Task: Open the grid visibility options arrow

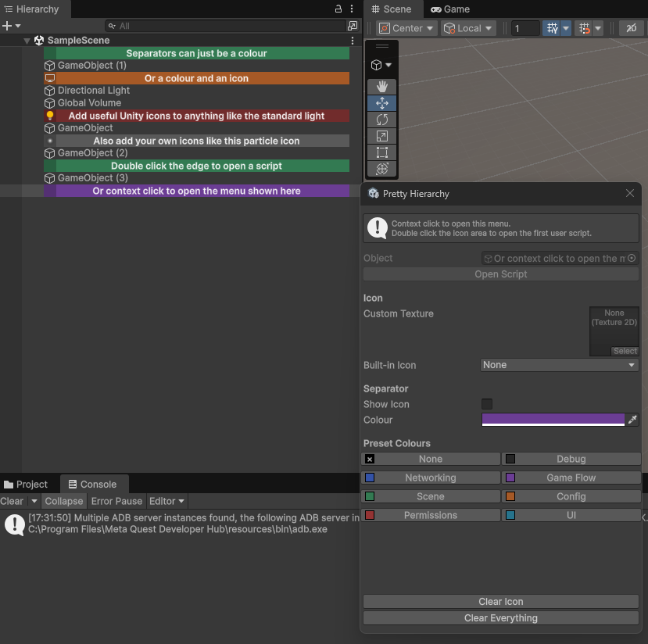Action: (566, 28)
